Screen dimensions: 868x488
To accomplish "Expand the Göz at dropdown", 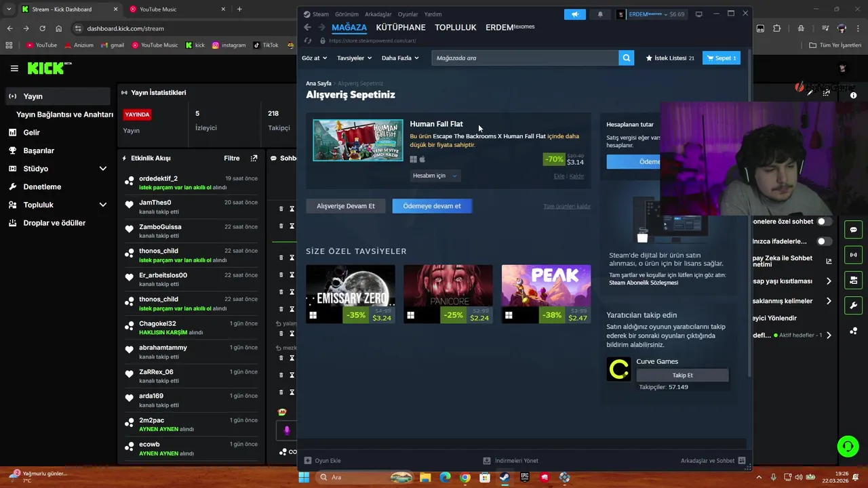I will point(314,58).
